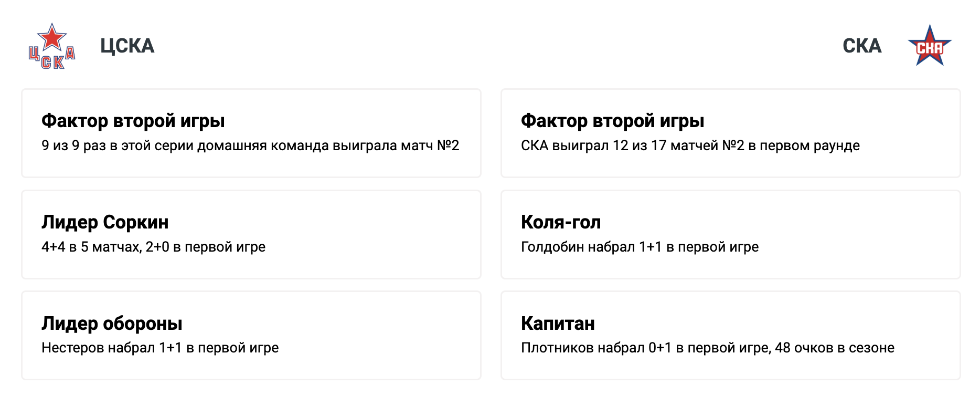Click the ЦСКА 'Фактор второй игры' heading
The height and width of the screenshot is (395, 980).
[133, 121]
